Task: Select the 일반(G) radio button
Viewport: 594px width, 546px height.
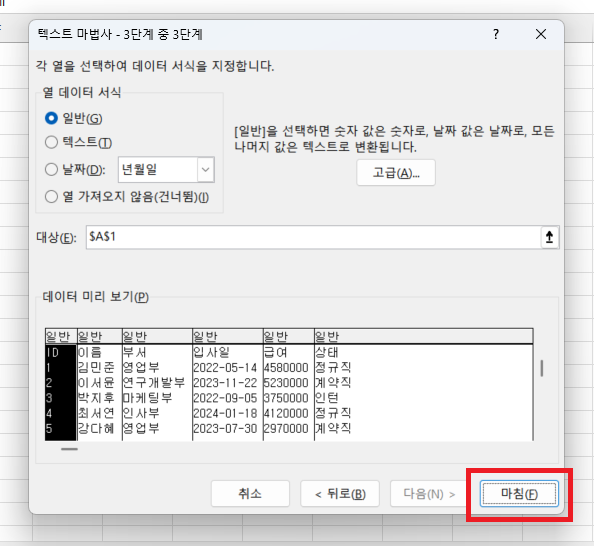Action: (x=51, y=118)
